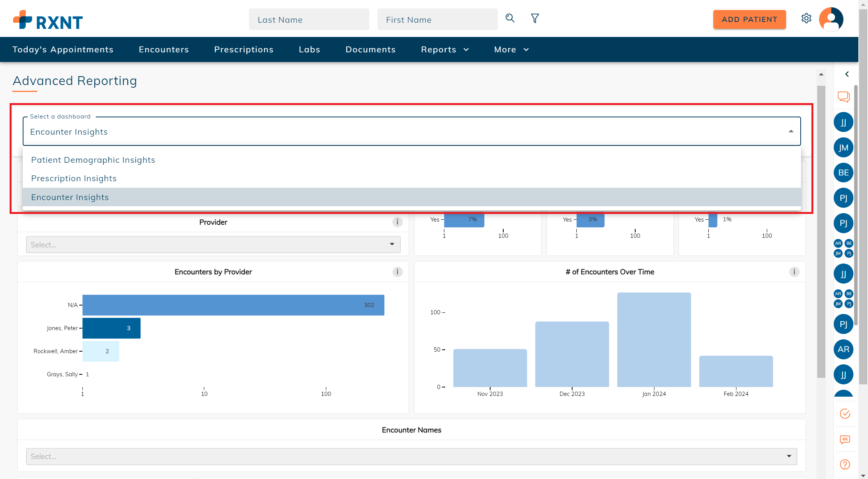The image size is (868, 479).
Task: Switch to the Labs tab
Action: click(x=309, y=49)
